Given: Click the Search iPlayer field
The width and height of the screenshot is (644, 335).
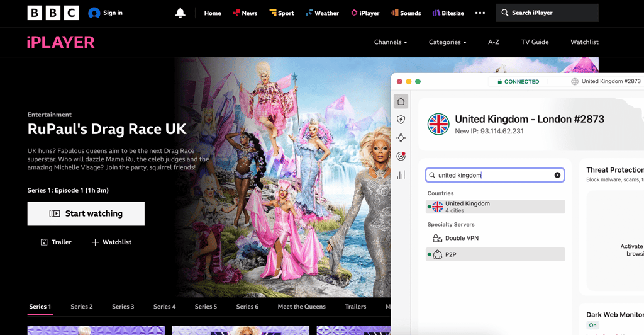Looking at the screenshot, I should 547,13.
